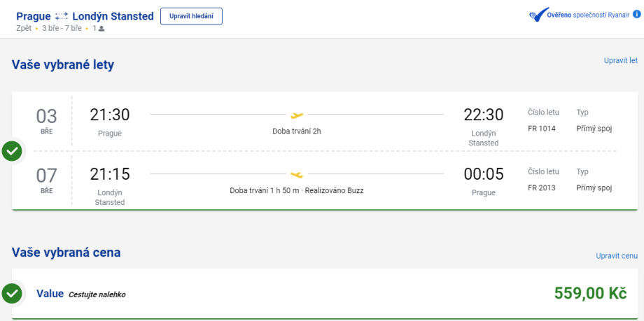Screen dimensions: 644x321
Task: Click the outbound flight airplane icon
Action: (x=297, y=115)
